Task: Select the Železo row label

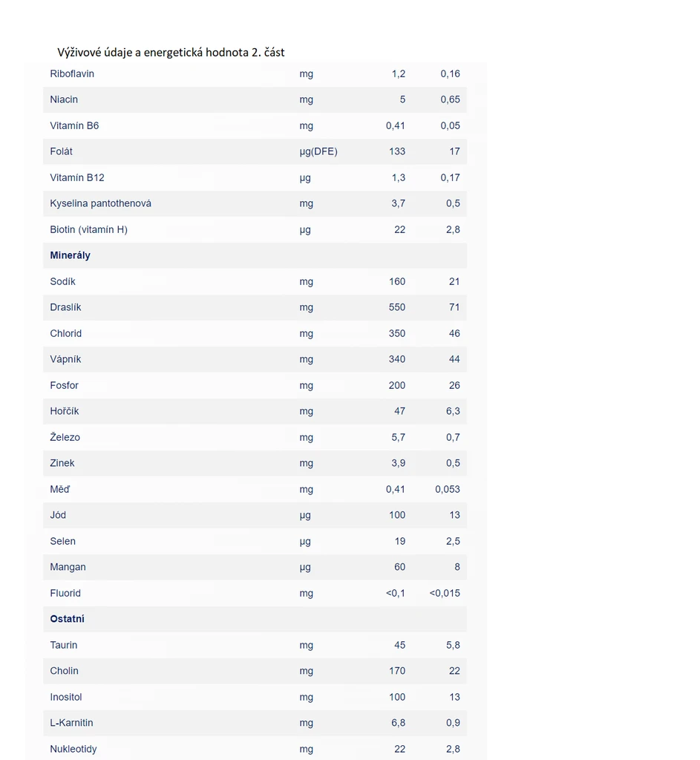Action: 65,437
